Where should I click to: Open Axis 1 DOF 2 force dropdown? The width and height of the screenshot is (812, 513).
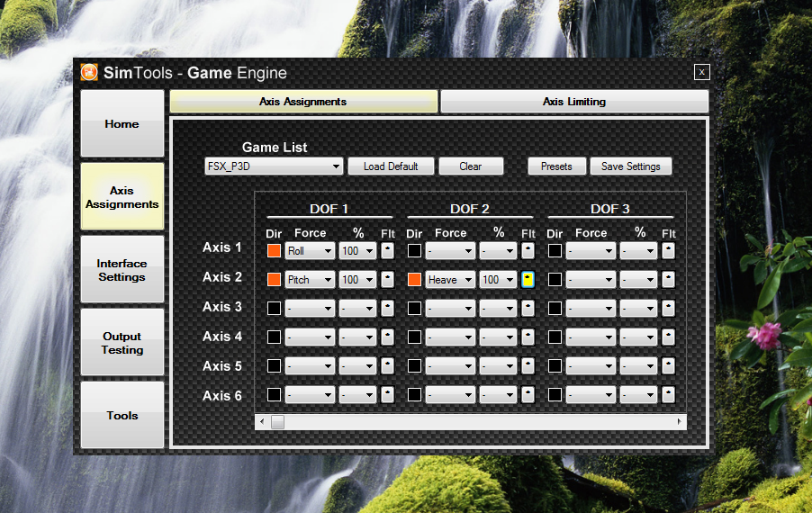click(450, 250)
